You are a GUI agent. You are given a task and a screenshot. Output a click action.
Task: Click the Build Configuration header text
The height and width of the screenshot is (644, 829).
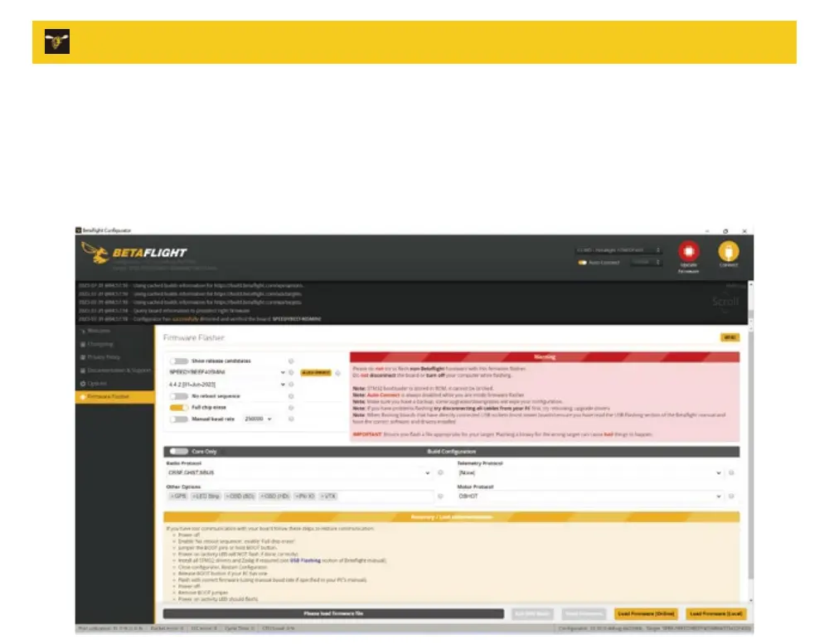point(451,452)
